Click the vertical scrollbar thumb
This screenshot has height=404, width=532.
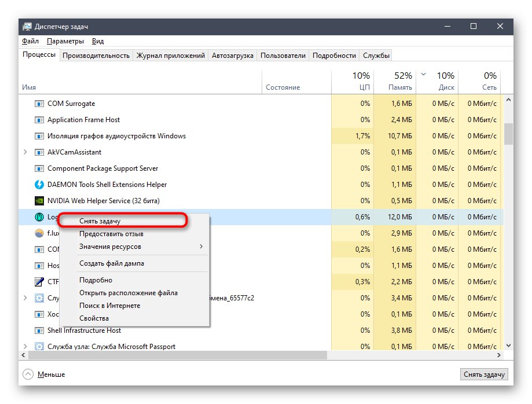pyautogui.click(x=509, y=133)
